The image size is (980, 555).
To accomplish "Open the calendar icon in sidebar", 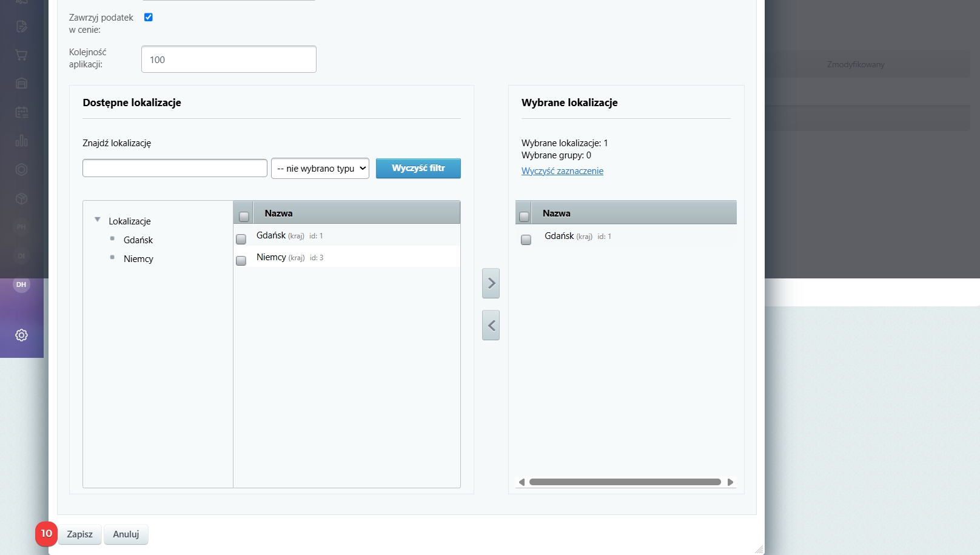I will [x=21, y=112].
